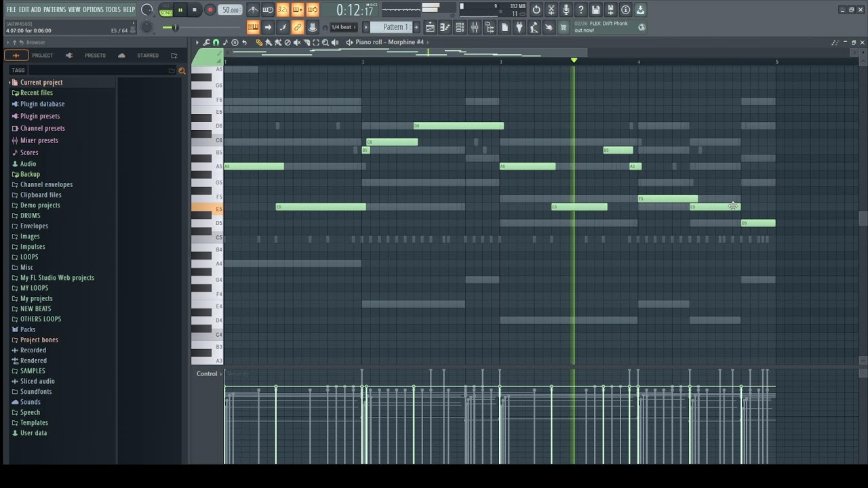Add a new pattern with the plus button
Screen dimensions: 868x488
point(416,27)
